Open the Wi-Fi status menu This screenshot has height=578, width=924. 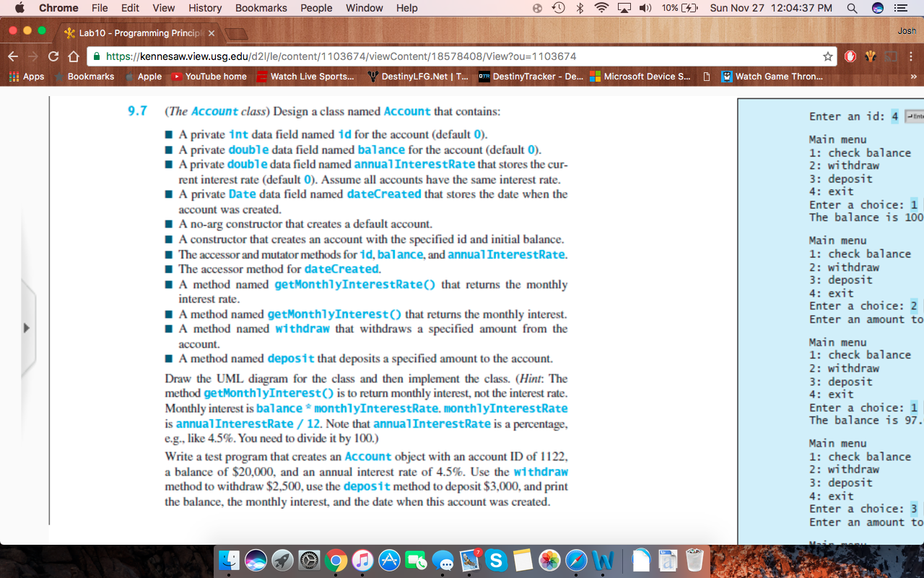click(x=600, y=8)
